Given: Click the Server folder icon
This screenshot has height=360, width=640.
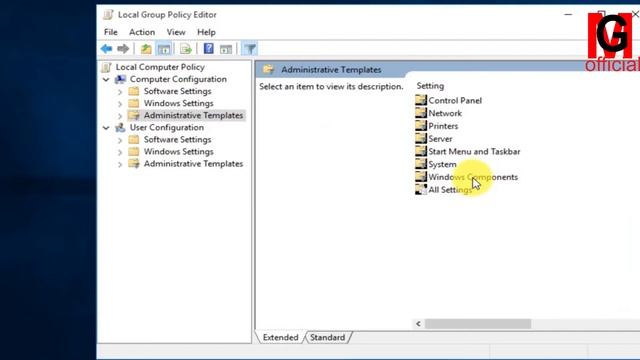Looking at the screenshot, I should (421, 138).
